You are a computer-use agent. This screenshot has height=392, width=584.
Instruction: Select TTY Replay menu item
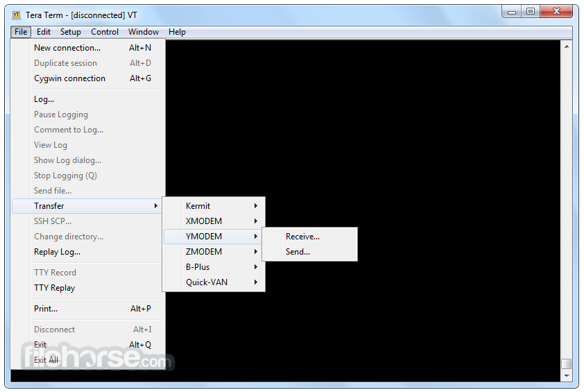[88, 288]
